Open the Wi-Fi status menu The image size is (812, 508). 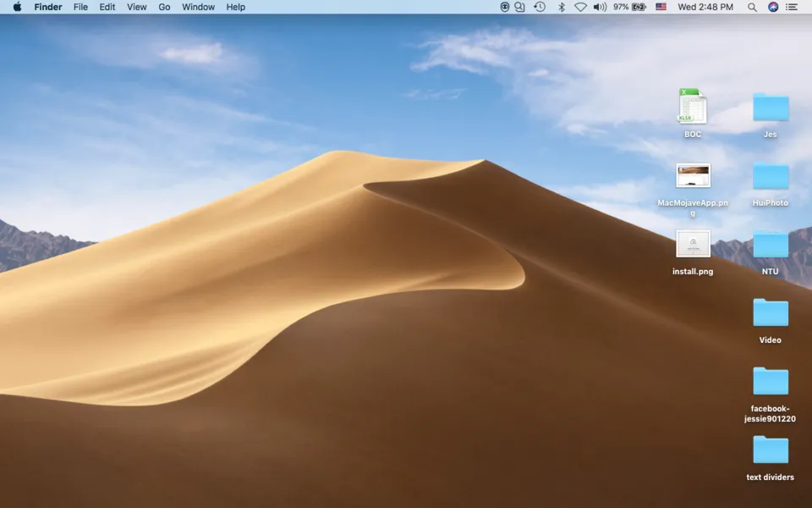pos(580,7)
